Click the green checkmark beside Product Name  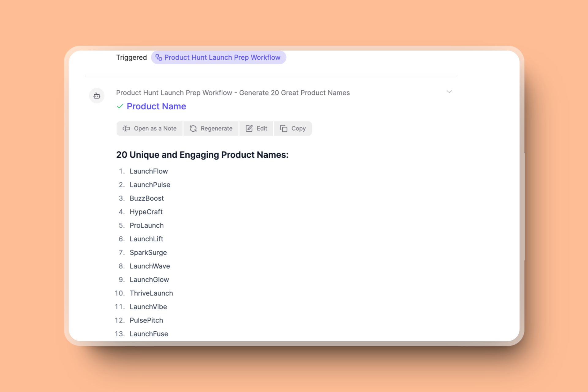[120, 106]
